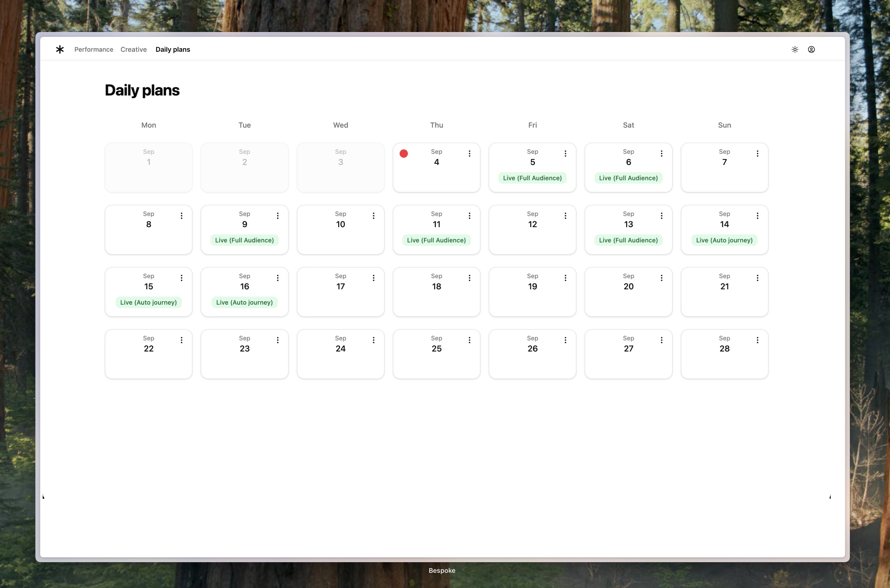Open the kebab menu for Sep 7

[x=757, y=154]
